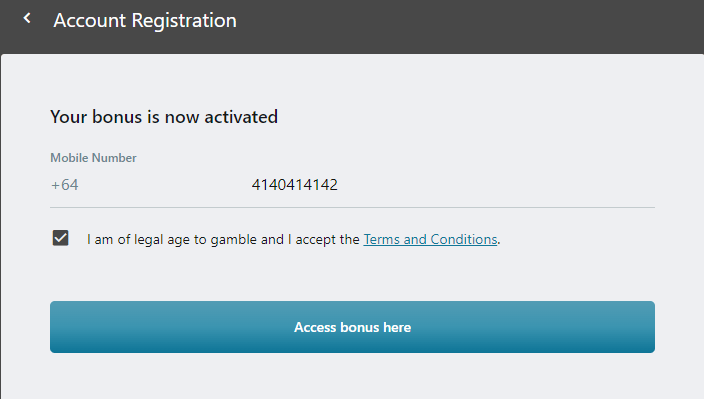The height and width of the screenshot is (399, 704).
Task: Click the Mobile Number field label
Action: click(x=93, y=158)
